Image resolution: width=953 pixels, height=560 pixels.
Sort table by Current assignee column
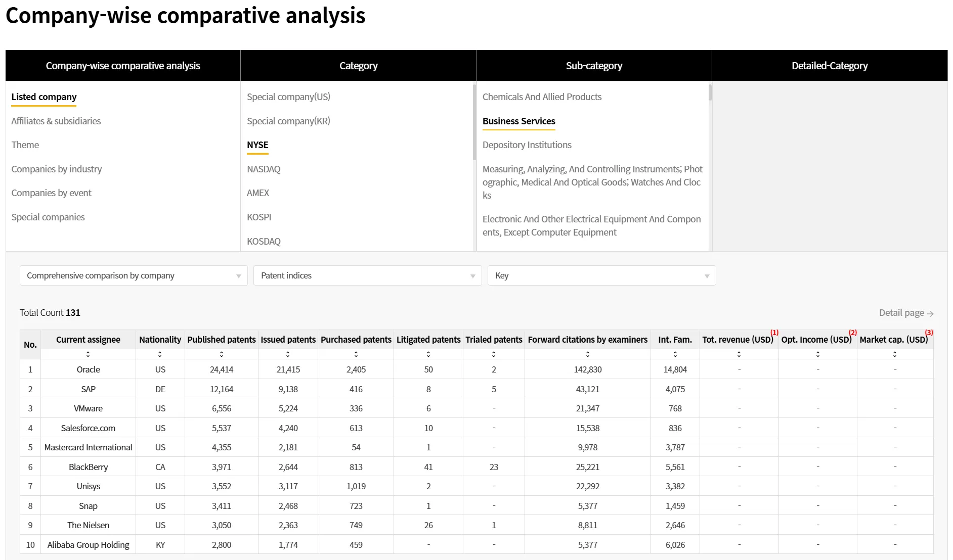(88, 354)
